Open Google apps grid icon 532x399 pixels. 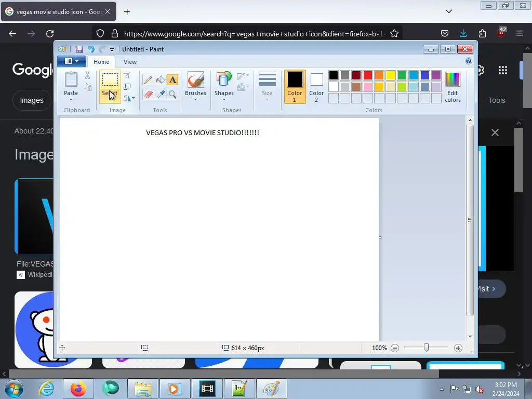(503, 70)
